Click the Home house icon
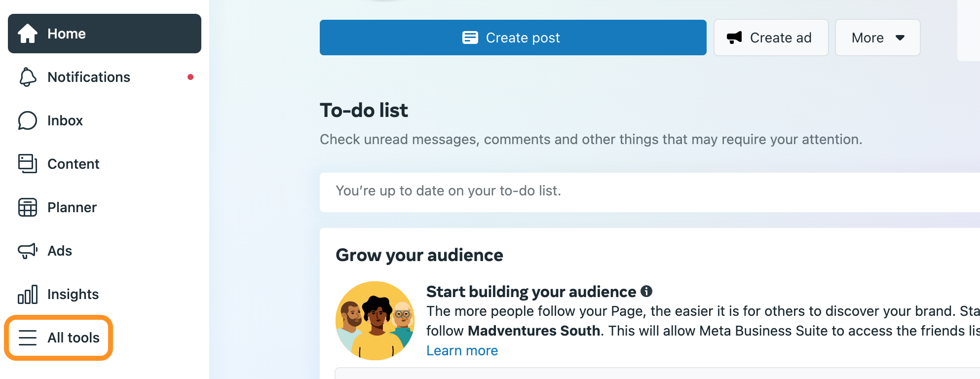This screenshot has height=379, width=980. (x=28, y=34)
